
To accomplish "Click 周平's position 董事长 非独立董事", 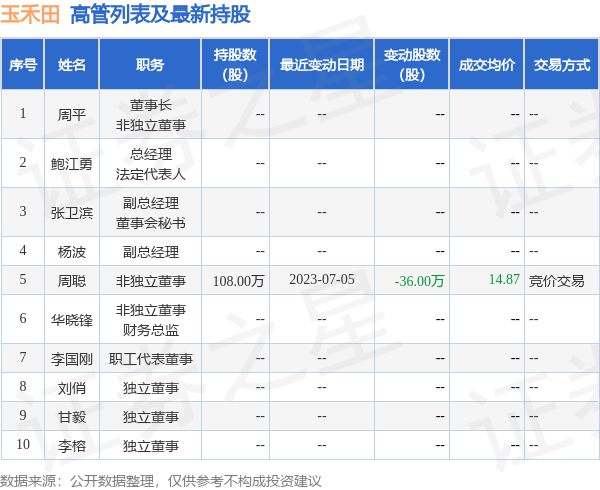I will (x=150, y=115).
